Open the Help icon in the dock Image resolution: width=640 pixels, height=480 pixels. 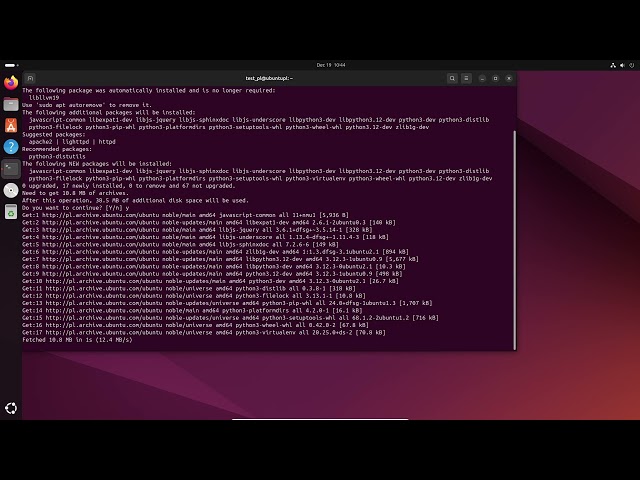(x=11, y=147)
